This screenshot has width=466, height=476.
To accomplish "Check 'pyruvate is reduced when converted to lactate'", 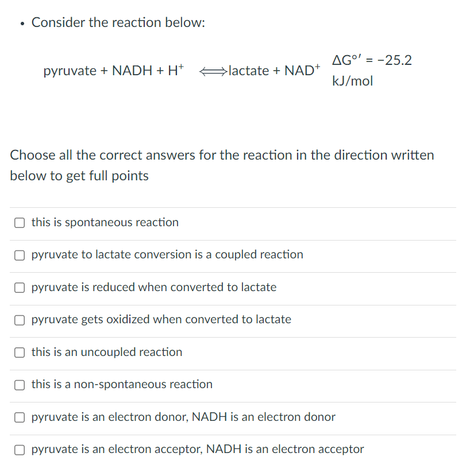I will tap(19, 288).
